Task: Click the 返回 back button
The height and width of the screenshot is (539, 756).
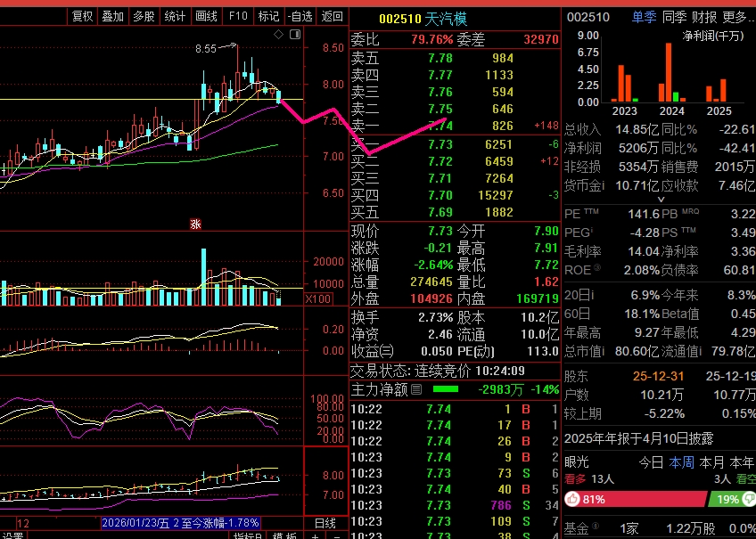Action: (x=332, y=16)
